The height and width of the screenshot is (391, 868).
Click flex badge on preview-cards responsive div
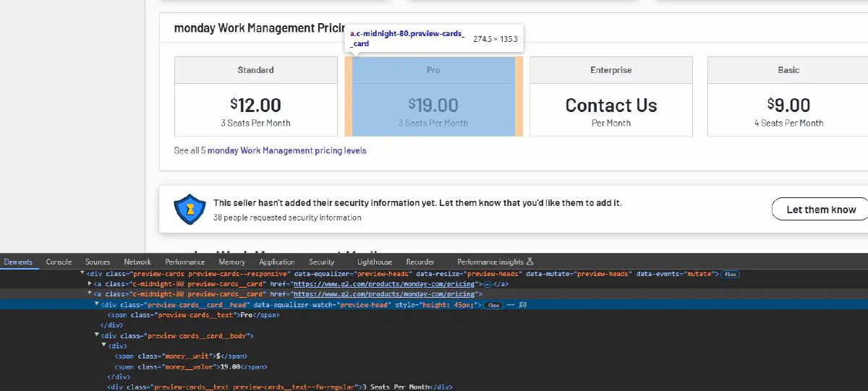coord(731,274)
